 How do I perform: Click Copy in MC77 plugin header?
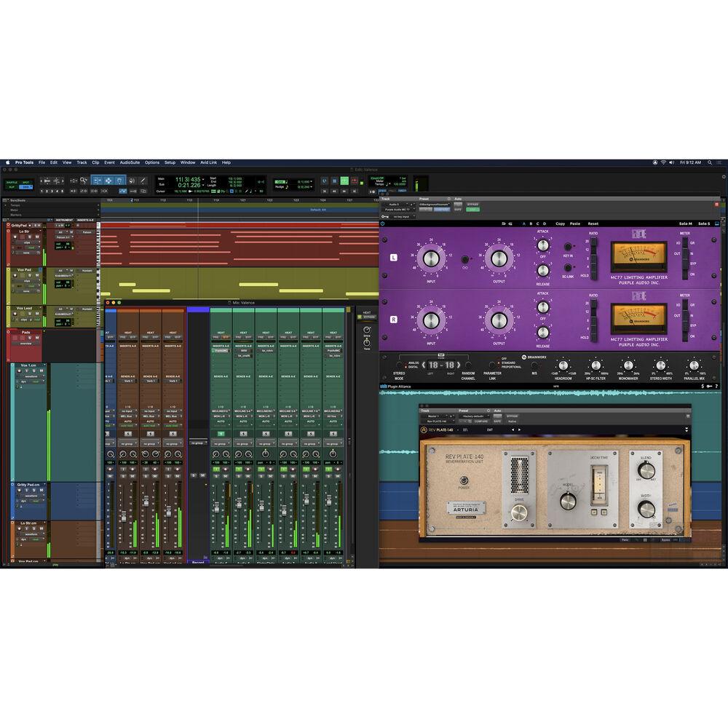point(561,223)
